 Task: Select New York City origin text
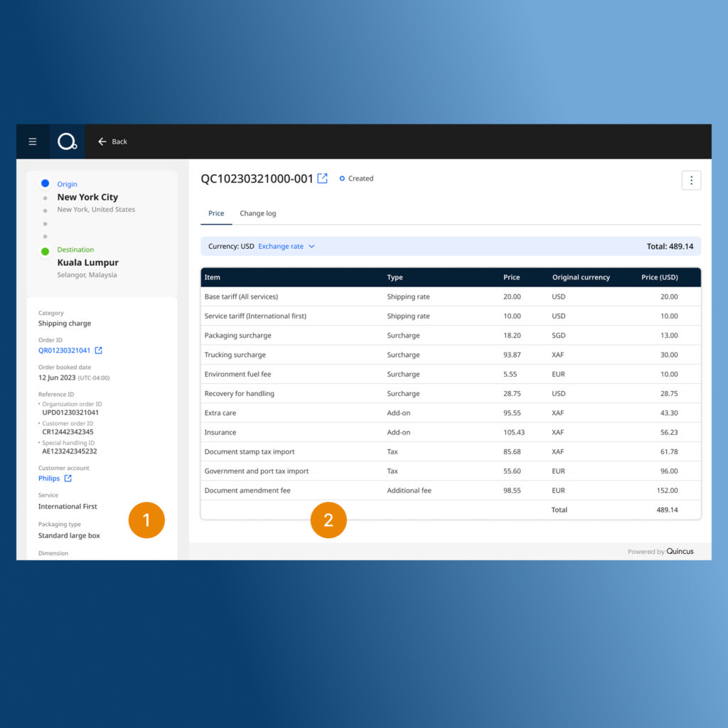[x=87, y=197]
